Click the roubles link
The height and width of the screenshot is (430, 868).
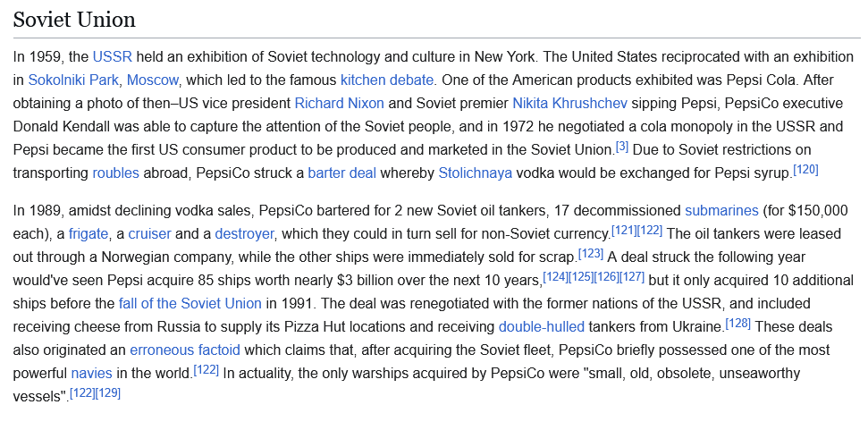click(116, 173)
